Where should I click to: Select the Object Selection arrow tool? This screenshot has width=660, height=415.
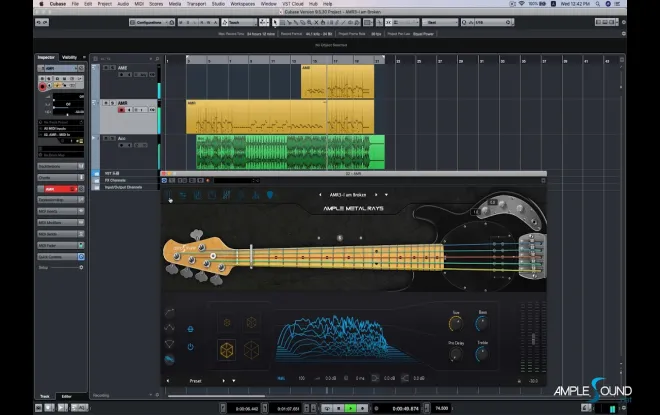coord(275,22)
